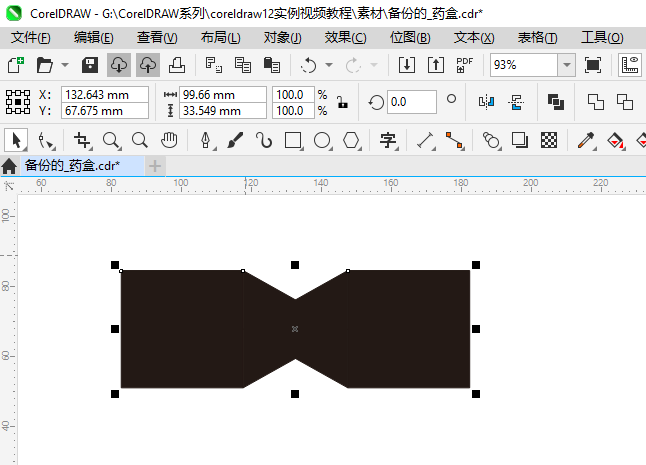Click the Redo arrow icon

pos(353,65)
